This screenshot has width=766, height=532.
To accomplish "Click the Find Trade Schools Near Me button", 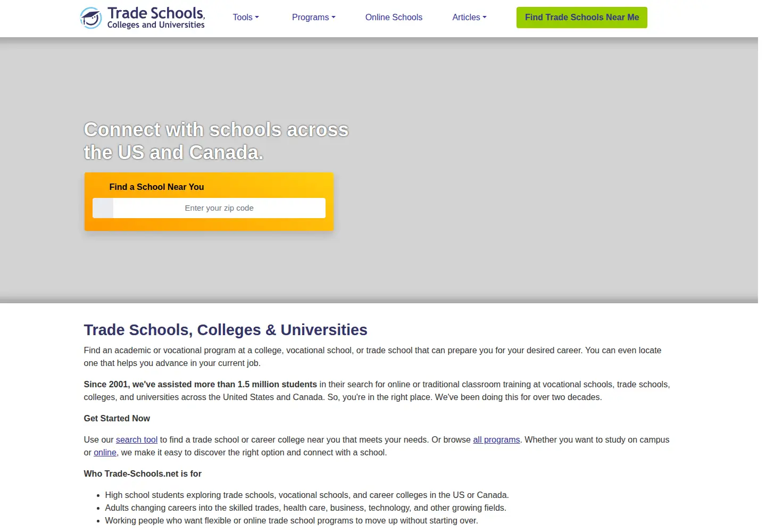I will click(582, 18).
